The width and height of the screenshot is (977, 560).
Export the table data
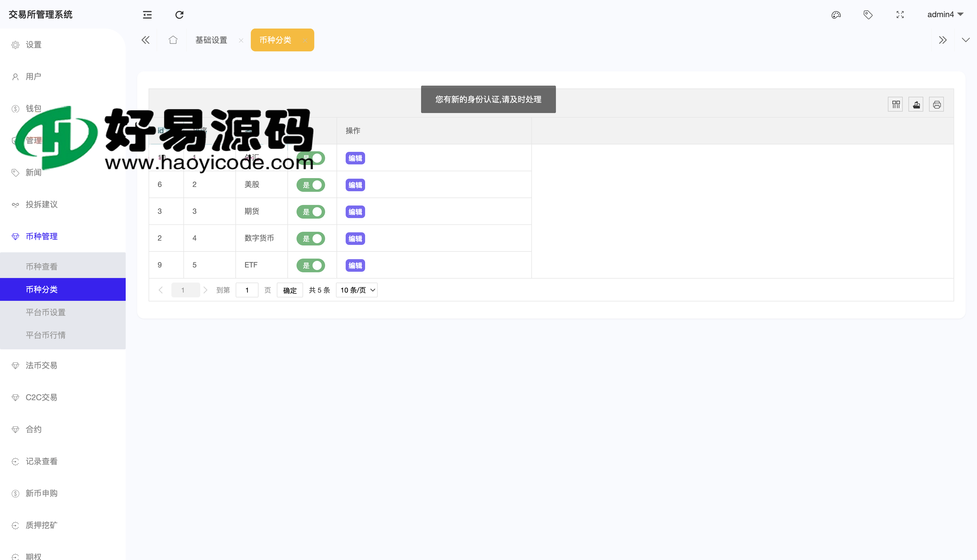coord(916,104)
